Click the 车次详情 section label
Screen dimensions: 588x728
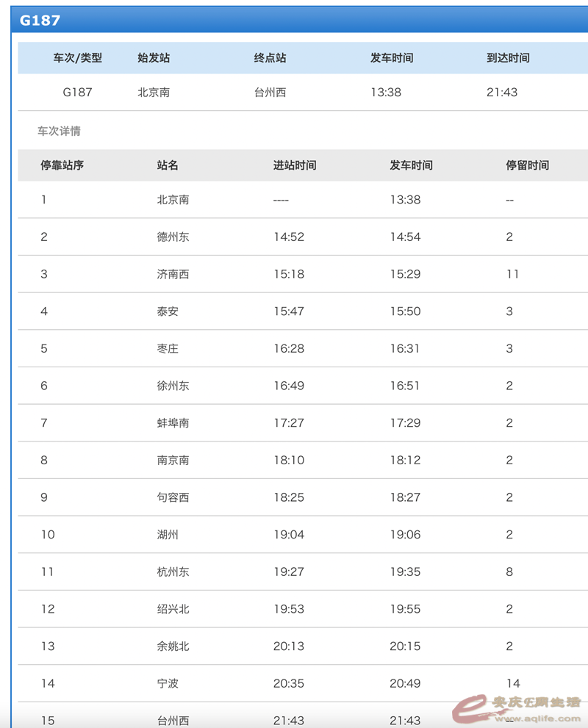(x=59, y=131)
